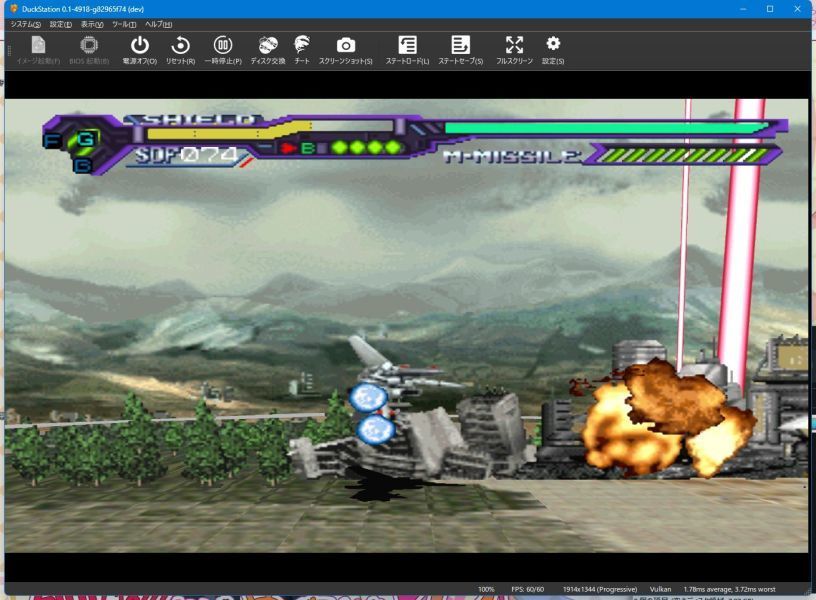Image resolution: width=816 pixels, height=600 pixels.
Task: Minimize the DuckStation window
Action: pyautogui.click(x=743, y=9)
